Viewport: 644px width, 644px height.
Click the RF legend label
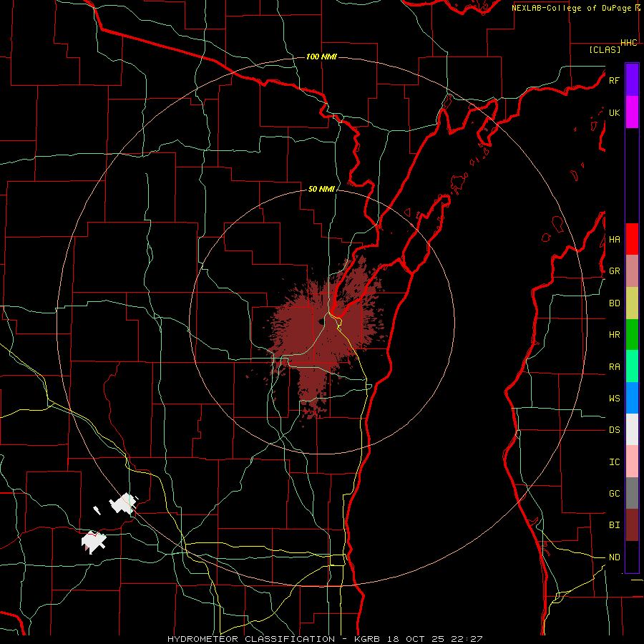pyautogui.click(x=614, y=80)
